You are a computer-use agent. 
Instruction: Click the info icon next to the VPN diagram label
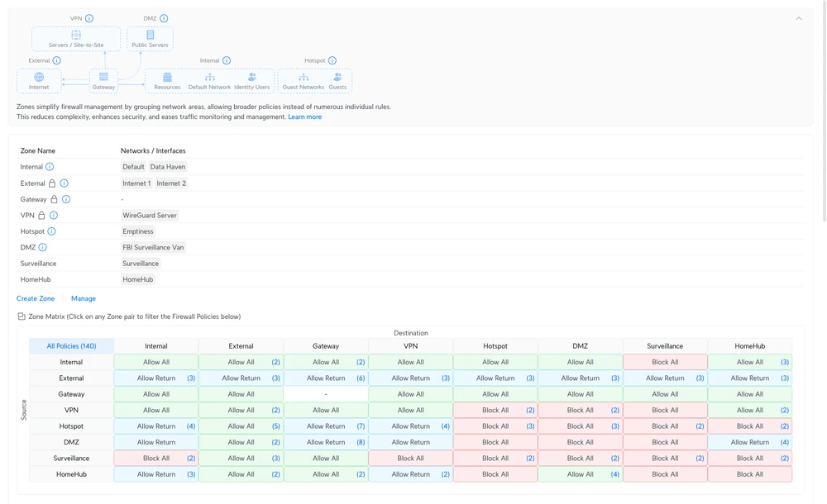point(89,18)
